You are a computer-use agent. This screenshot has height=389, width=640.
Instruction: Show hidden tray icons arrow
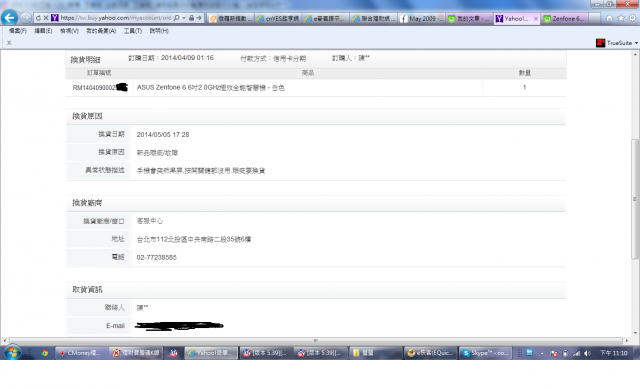[x=542, y=353]
